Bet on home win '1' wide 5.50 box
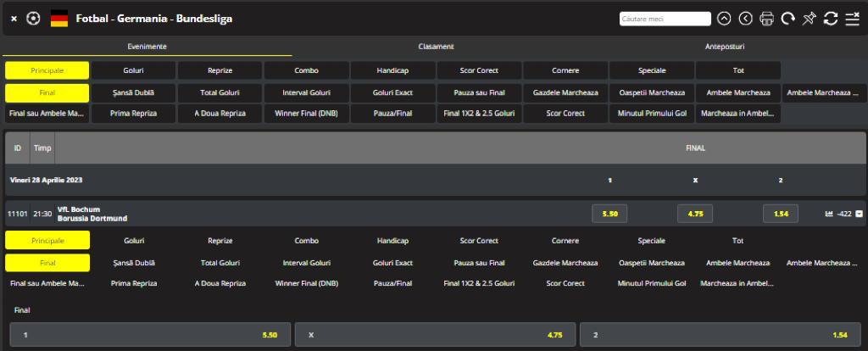 coord(150,335)
